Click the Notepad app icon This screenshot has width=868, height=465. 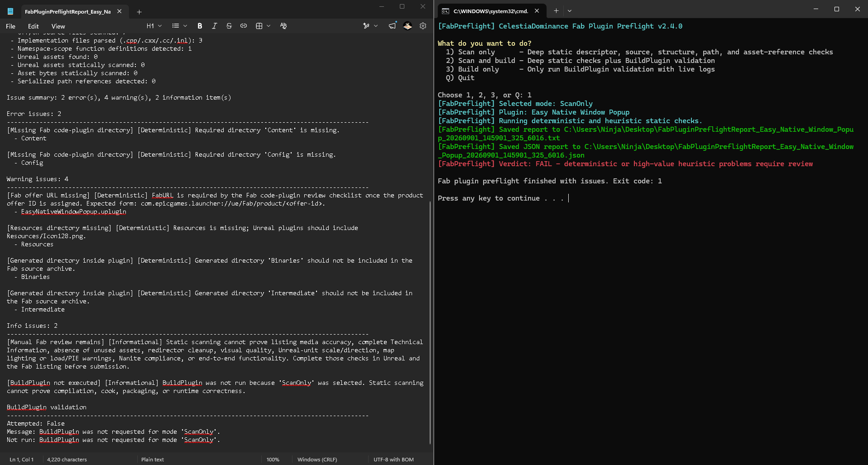point(10,11)
